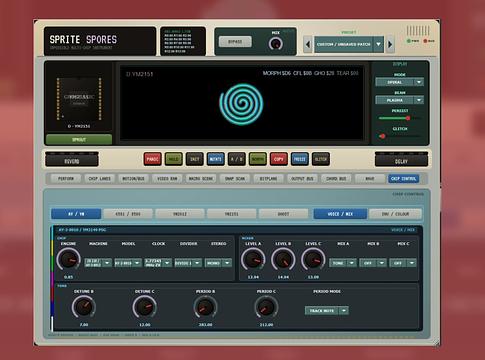Click the Sprite Spores logo panel
Image resolution: width=485 pixels, height=360 pixels.
tap(100, 41)
